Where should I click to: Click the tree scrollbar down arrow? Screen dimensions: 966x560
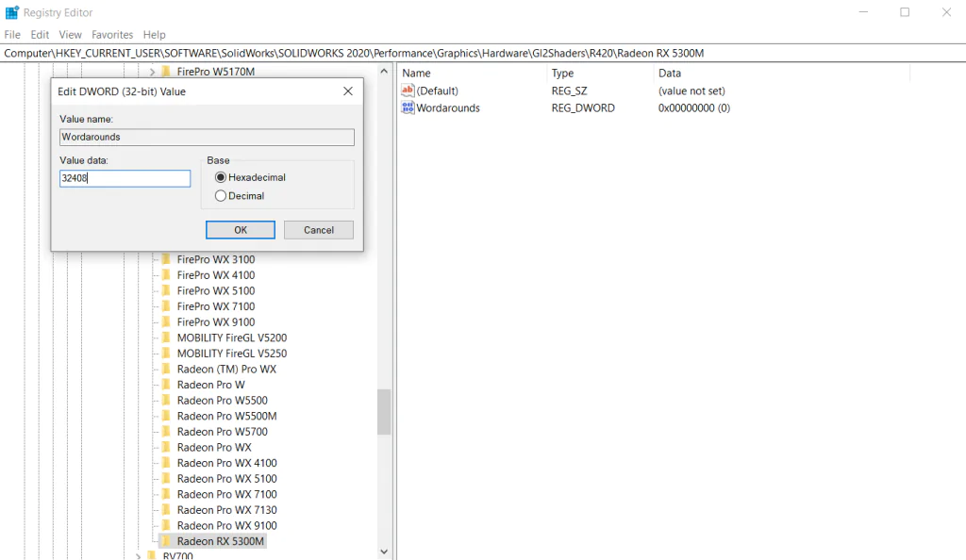pos(385,552)
